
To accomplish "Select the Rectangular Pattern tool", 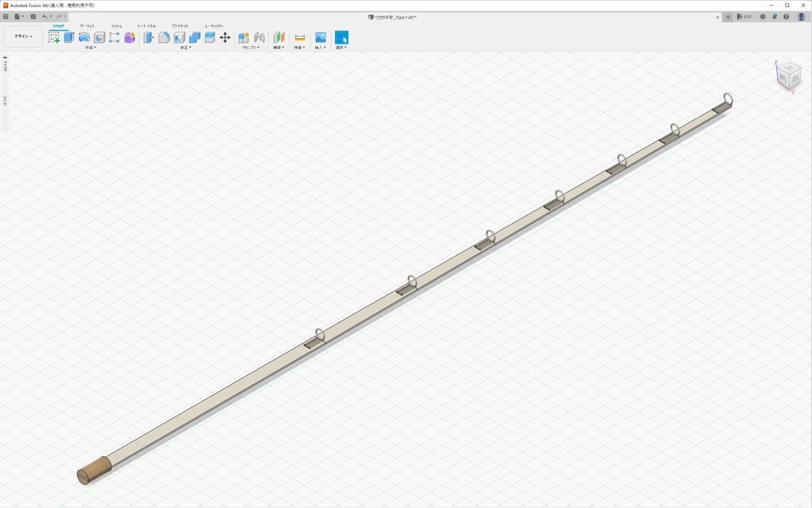I will (114, 37).
